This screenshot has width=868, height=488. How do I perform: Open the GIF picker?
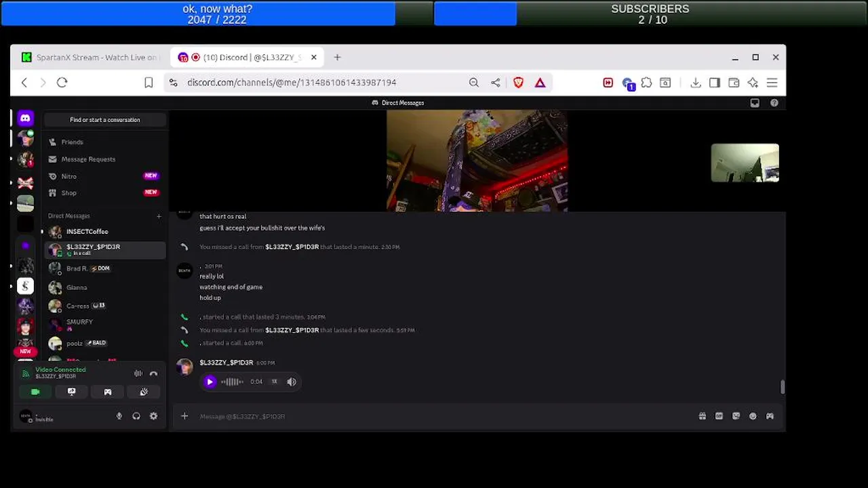(x=719, y=416)
